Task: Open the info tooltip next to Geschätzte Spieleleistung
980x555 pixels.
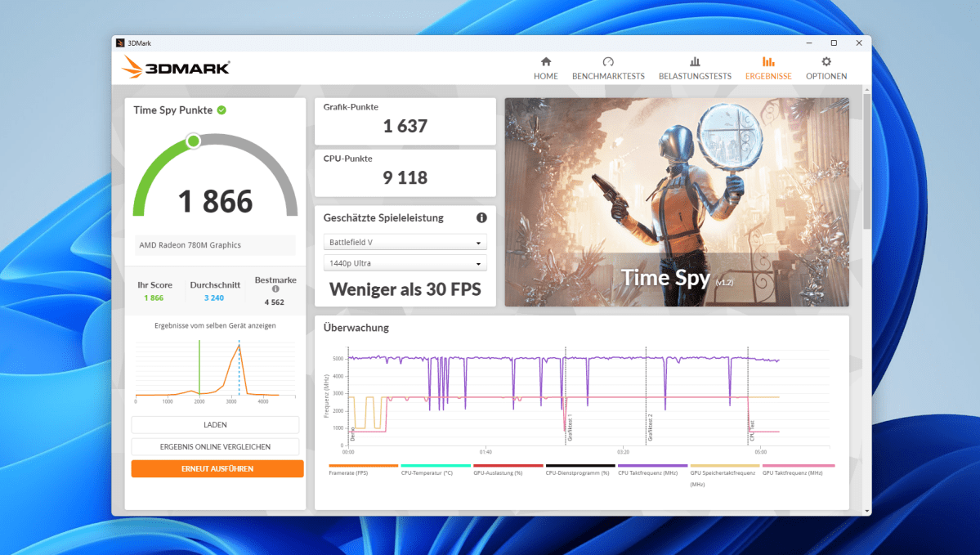Action: click(x=481, y=217)
